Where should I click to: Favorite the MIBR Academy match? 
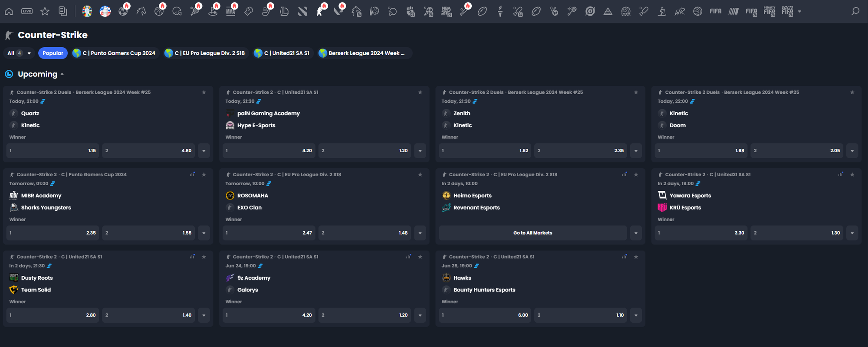(x=204, y=174)
